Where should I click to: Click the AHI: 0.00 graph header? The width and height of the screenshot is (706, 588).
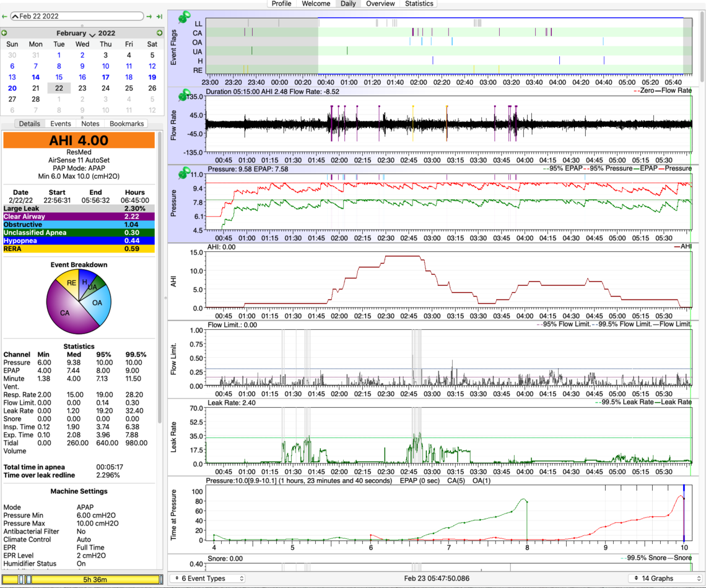[221, 247]
